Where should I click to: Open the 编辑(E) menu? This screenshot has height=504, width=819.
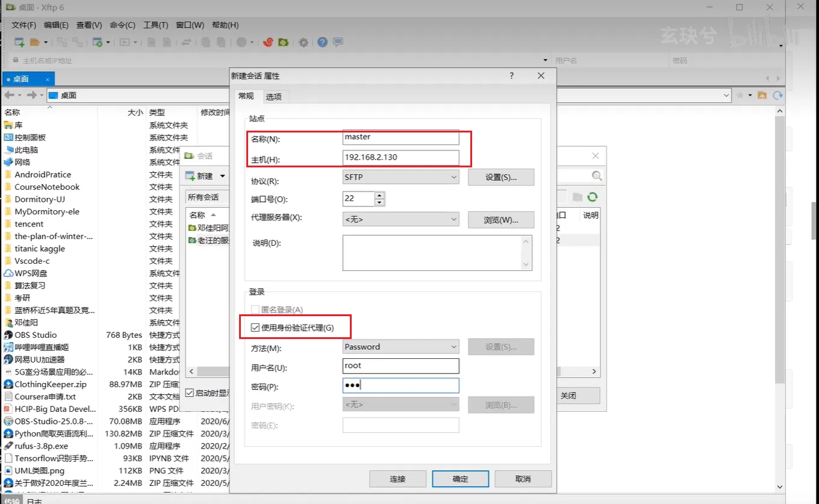coord(57,25)
